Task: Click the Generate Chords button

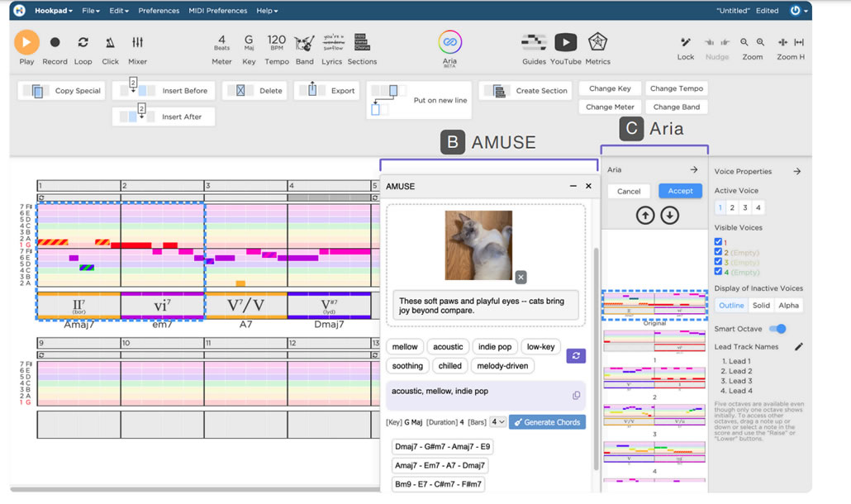Action: point(547,422)
